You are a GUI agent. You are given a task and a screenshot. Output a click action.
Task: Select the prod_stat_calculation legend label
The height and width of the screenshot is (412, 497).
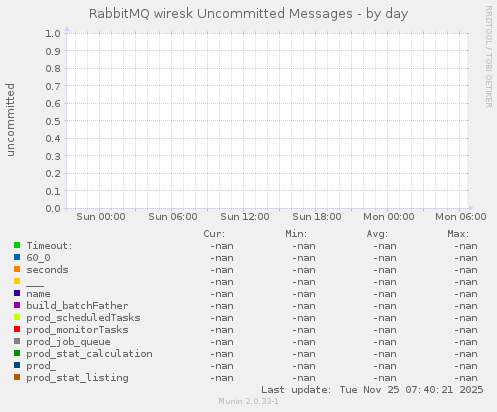[x=89, y=354]
